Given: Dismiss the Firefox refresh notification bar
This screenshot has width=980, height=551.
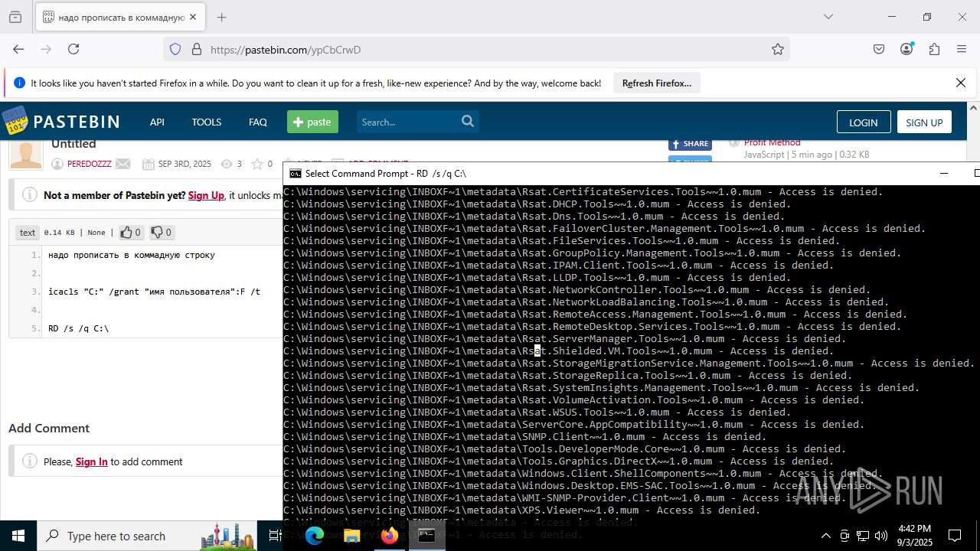Looking at the screenshot, I should click(x=961, y=83).
